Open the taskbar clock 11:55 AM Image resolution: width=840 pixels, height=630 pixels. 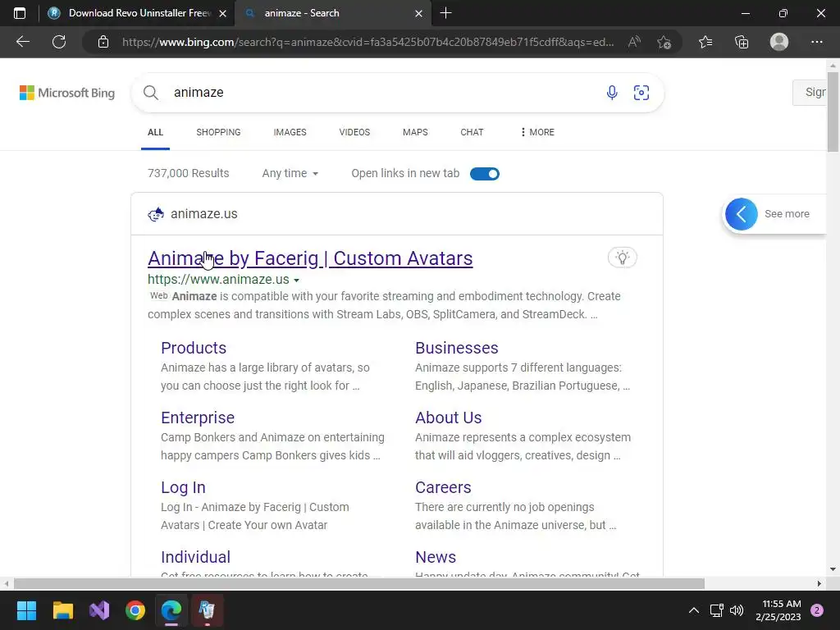click(778, 610)
